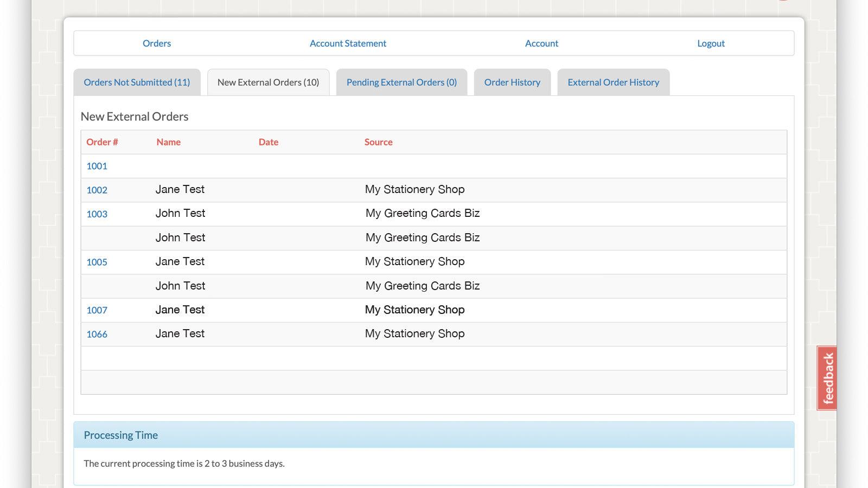This screenshot has width=868, height=488.
Task: Open the Orders page
Action: pos(157,43)
